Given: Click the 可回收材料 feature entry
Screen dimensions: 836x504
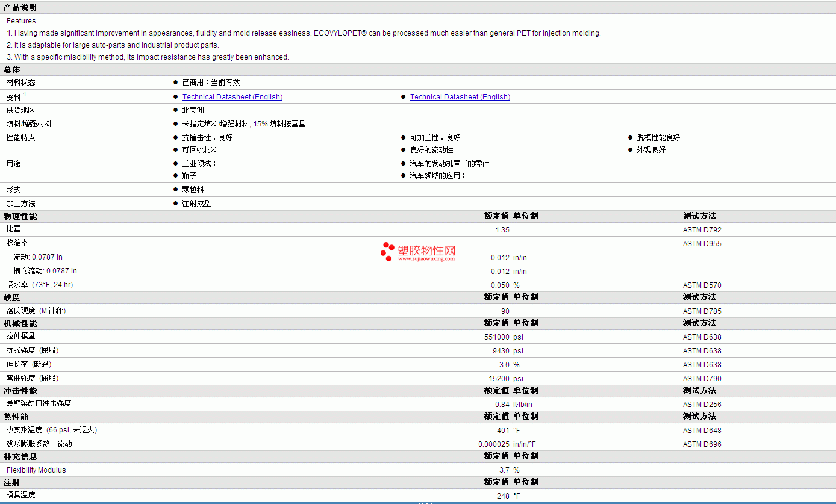Looking at the screenshot, I should pyautogui.click(x=201, y=150).
